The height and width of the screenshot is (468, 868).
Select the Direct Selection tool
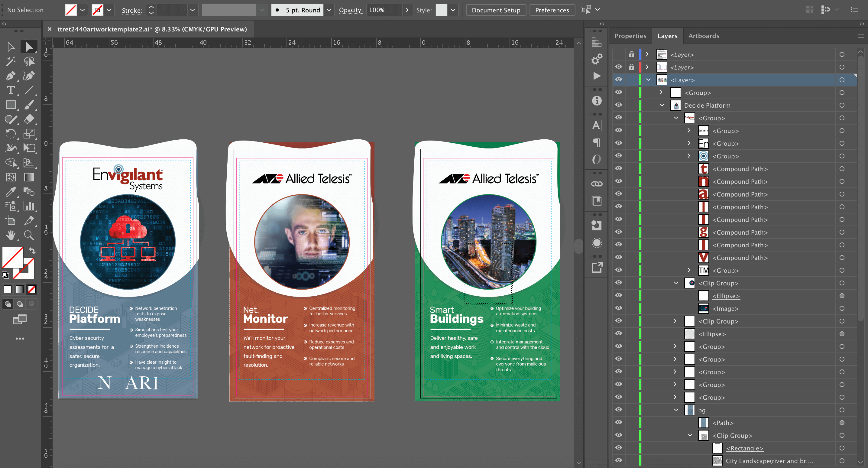click(29, 47)
